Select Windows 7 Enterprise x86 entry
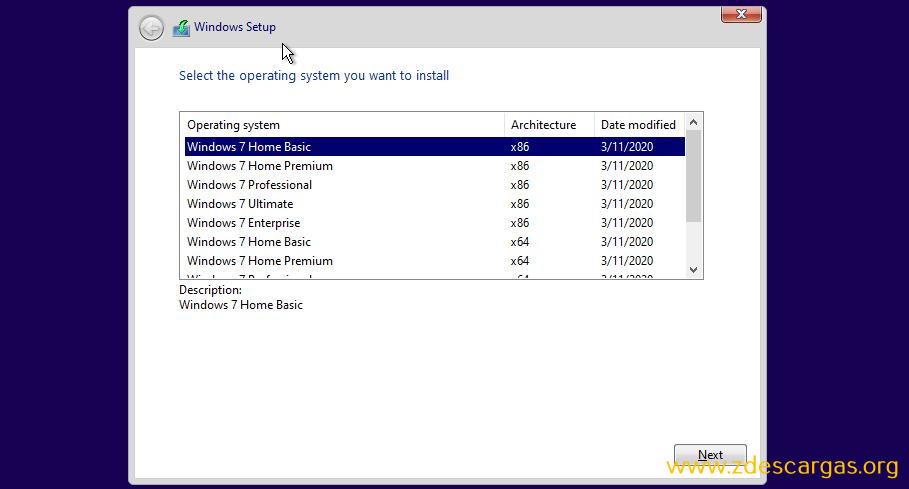This screenshot has width=909, height=489. (x=435, y=223)
